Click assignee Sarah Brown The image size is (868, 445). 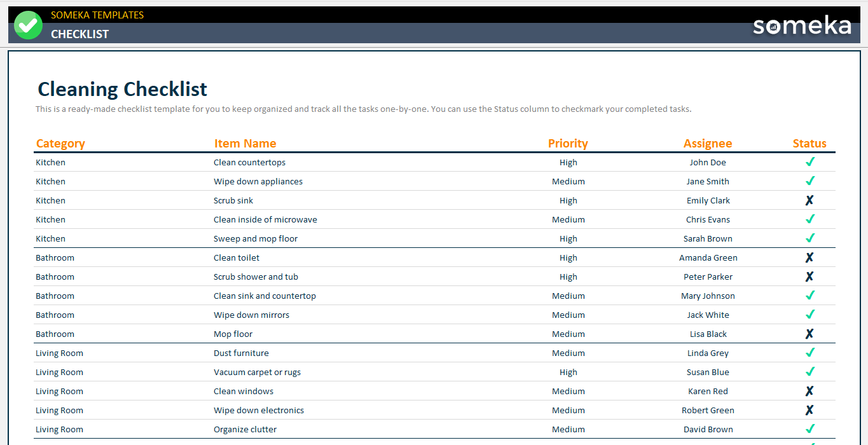[x=708, y=239]
